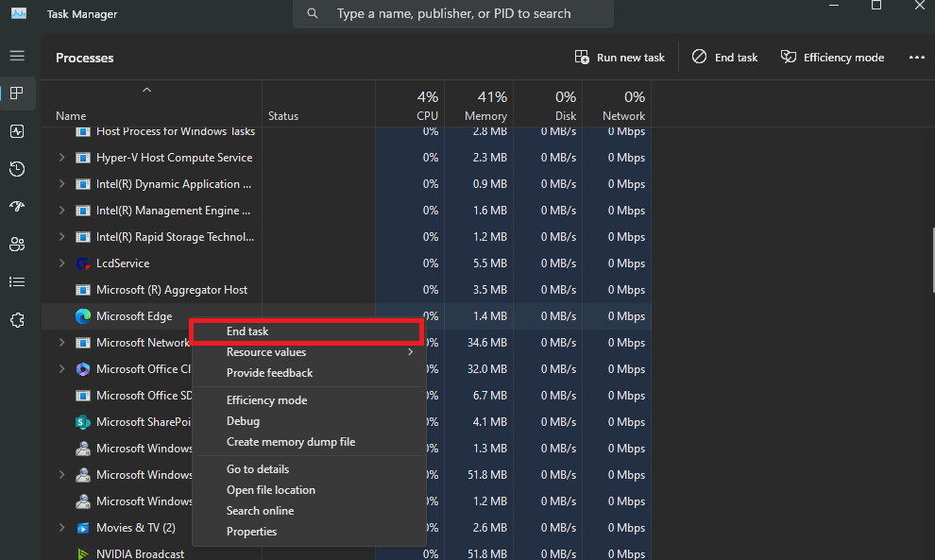
Task: View Startup apps in sidebar
Action: tap(16, 206)
